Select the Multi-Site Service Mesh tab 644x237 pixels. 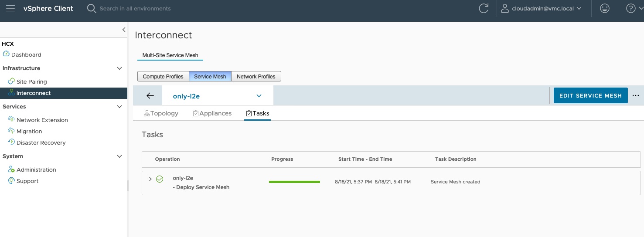click(170, 55)
